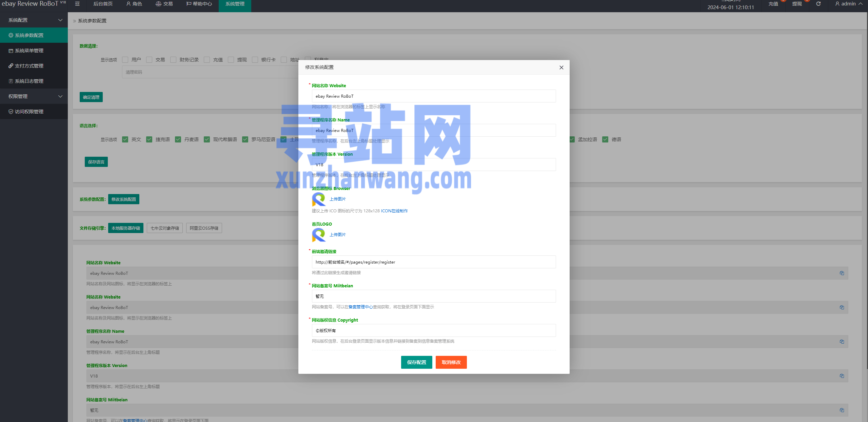Click the dialog 管理程序名称 Name input
The image size is (868, 422).
[x=434, y=130]
